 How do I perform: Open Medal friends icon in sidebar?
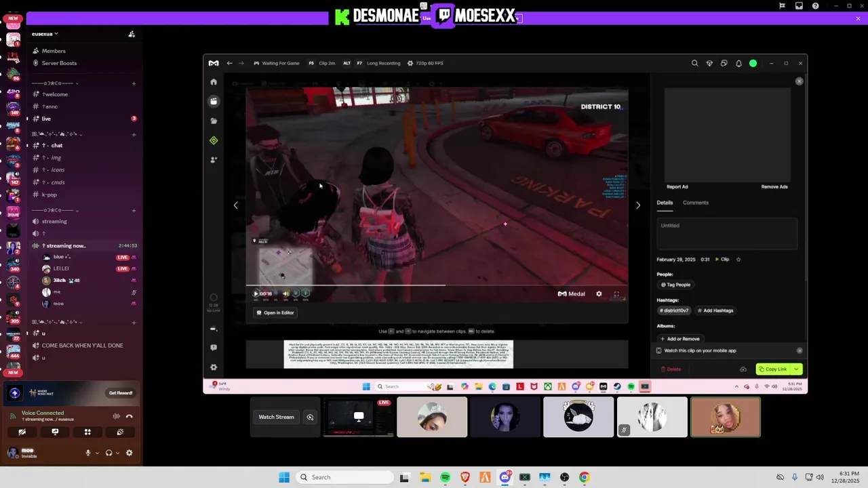(214, 160)
